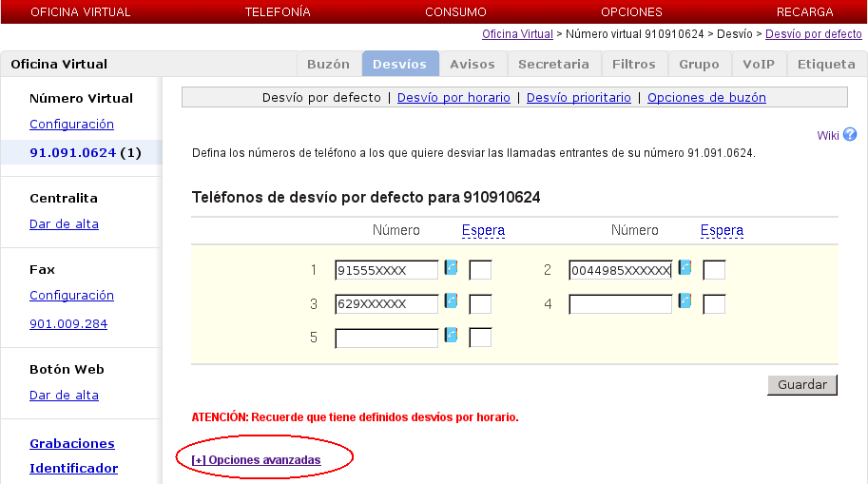The height and width of the screenshot is (484, 868).
Task: Focus the empty number field 4
Action: pyautogui.click(x=620, y=304)
